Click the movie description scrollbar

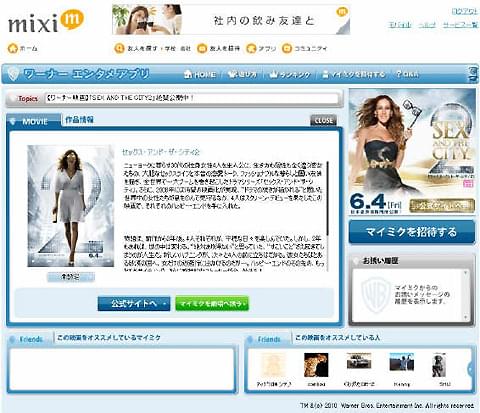coord(328,198)
